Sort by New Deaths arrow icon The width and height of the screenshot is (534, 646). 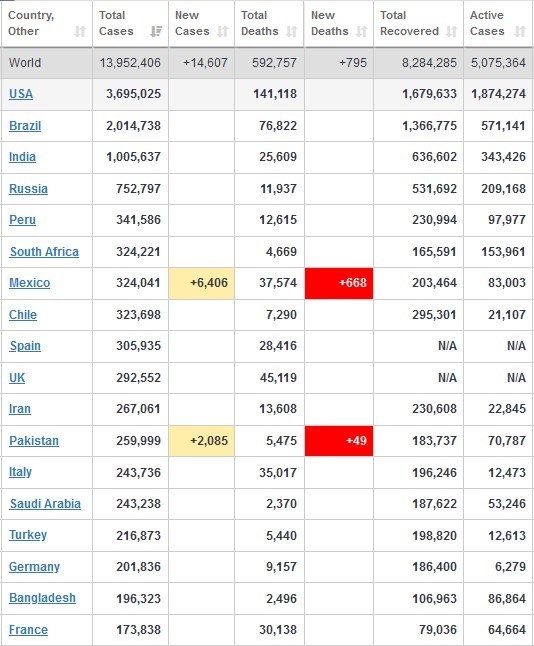point(361,31)
